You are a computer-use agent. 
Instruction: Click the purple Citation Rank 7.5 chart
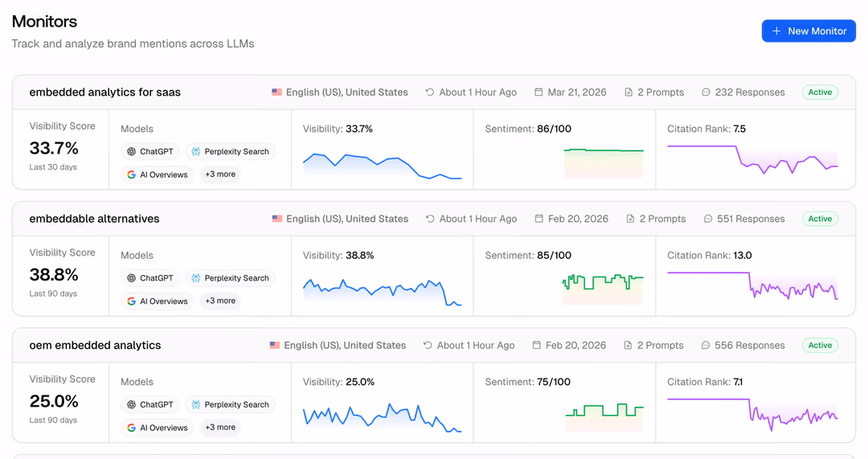pos(752,159)
